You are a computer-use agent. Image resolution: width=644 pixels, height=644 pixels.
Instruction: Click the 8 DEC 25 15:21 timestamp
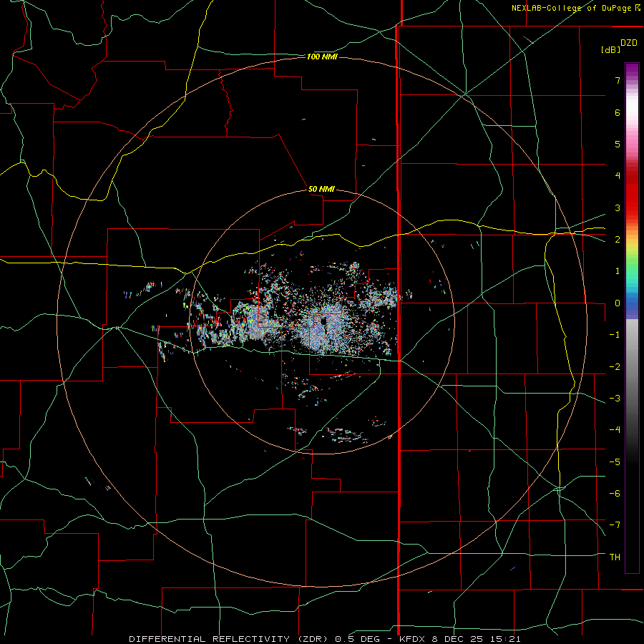(x=477, y=639)
